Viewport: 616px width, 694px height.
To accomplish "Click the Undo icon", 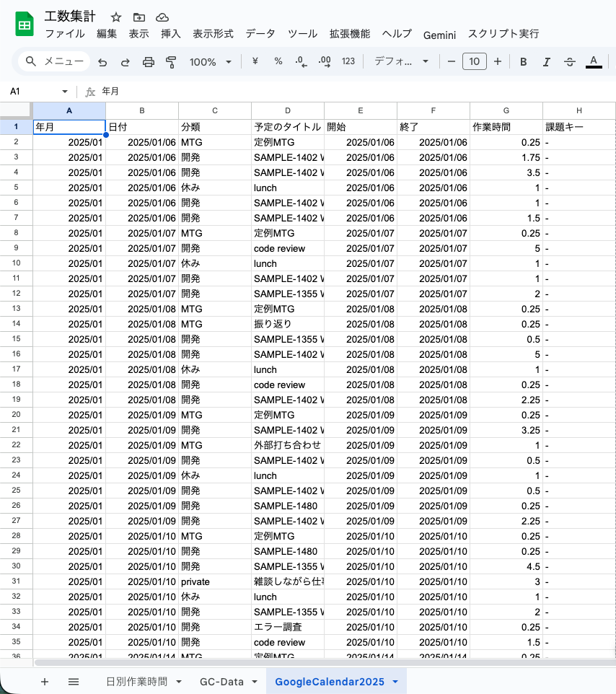I will click(x=102, y=61).
